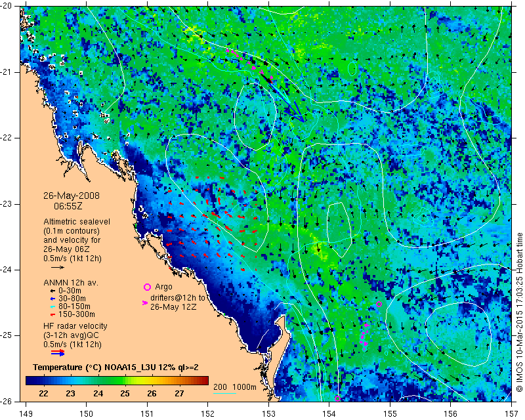Click the Argo float circle near 155E 24.5S
This screenshot has width=525, height=420.
click(379, 304)
